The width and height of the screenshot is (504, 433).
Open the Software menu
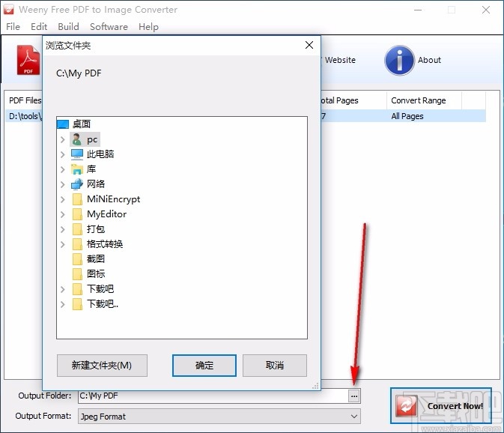(x=109, y=27)
